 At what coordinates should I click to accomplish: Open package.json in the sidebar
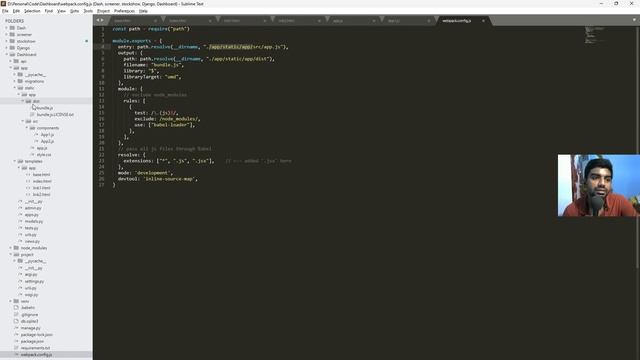32,341
